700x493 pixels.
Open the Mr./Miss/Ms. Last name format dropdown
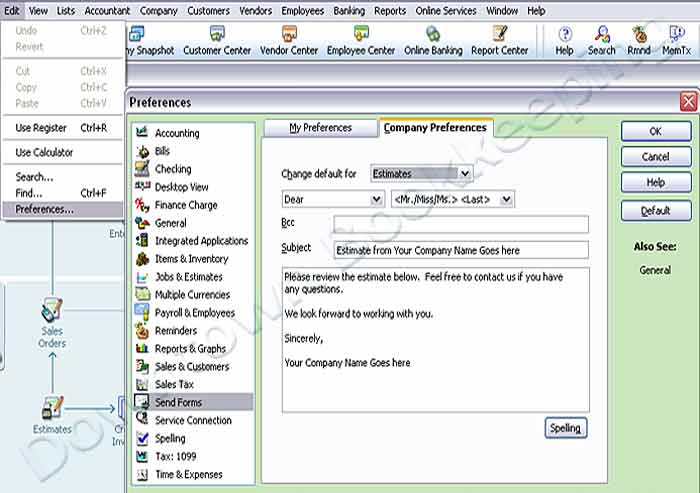[452, 199]
